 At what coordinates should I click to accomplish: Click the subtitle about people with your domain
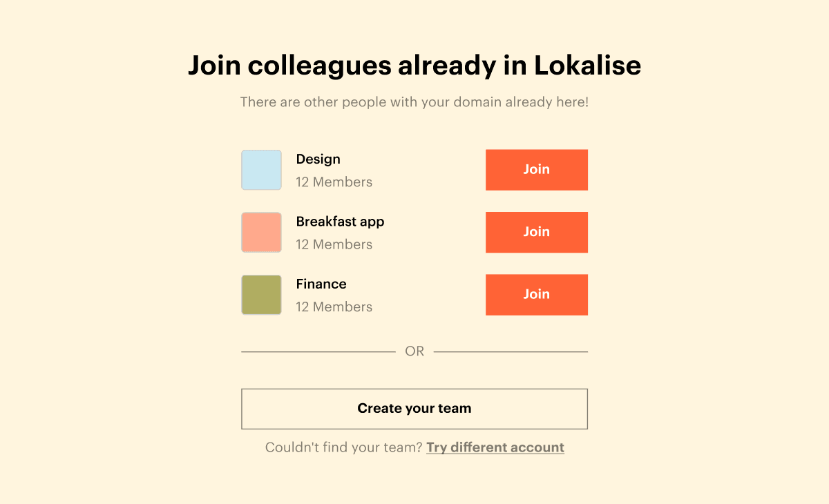pos(414,102)
